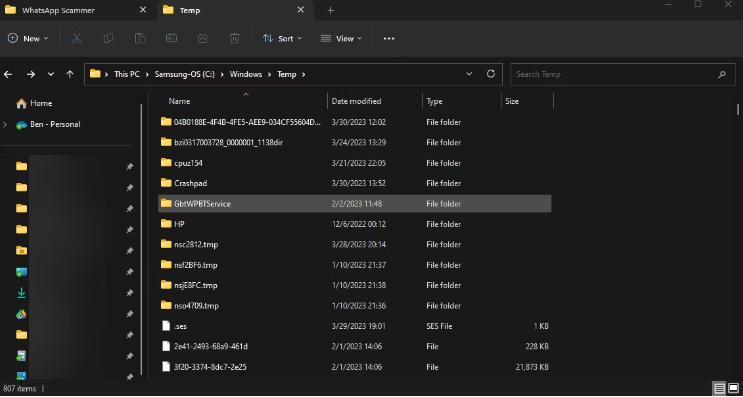Sort by Date modified column
Image resolution: width=743 pixels, height=397 pixels.
click(x=356, y=101)
